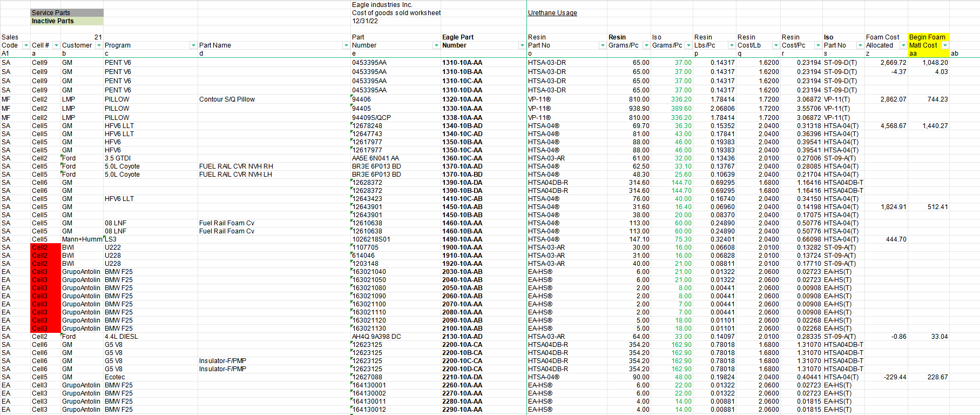Open the Resin Part No filter dropdown

603,45
